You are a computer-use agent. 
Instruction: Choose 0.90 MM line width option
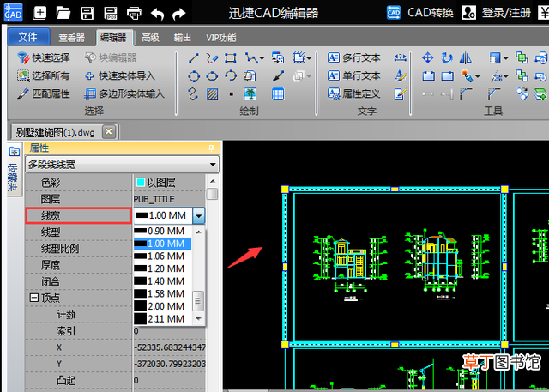point(163,231)
